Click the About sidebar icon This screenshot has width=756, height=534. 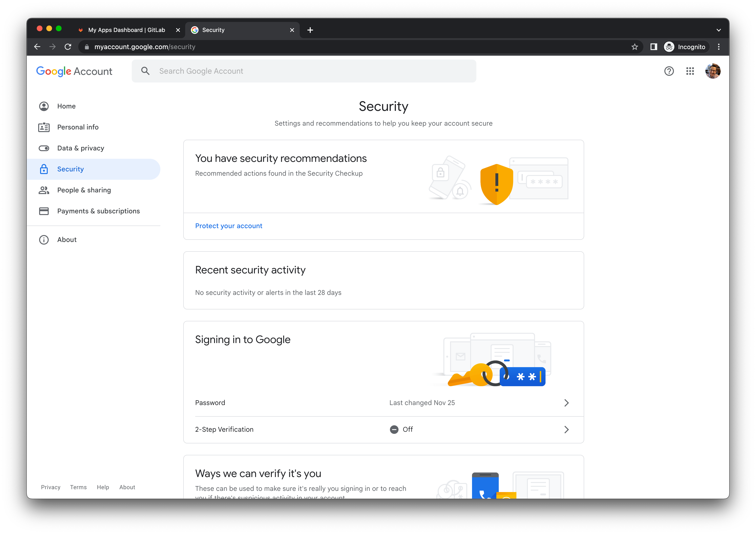44,239
